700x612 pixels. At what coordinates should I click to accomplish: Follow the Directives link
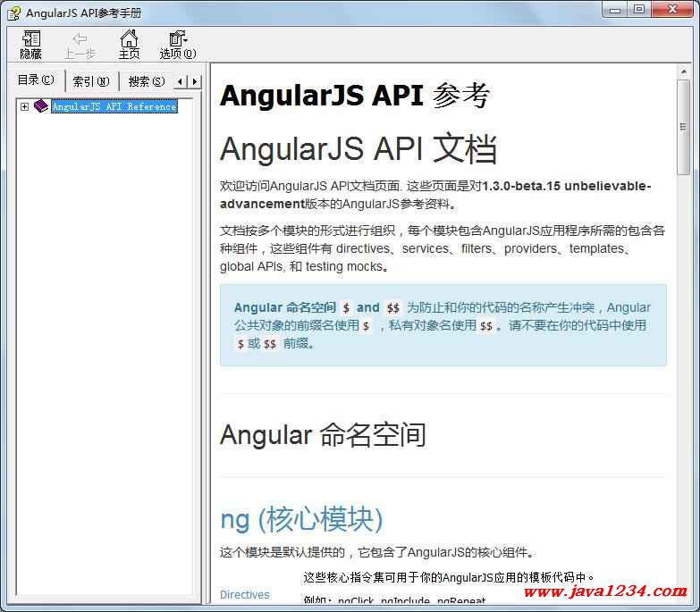coord(244,595)
